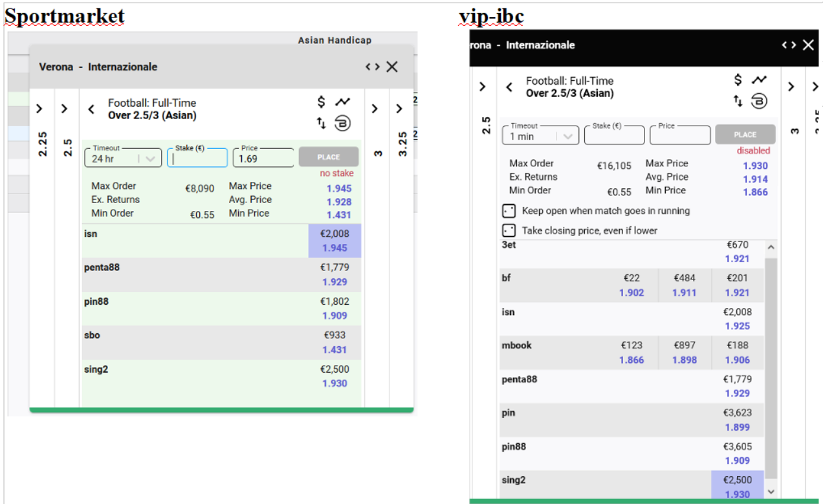Click the PLACE button in vip-ibc
This screenshot has width=825, height=504.
coord(745,135)
